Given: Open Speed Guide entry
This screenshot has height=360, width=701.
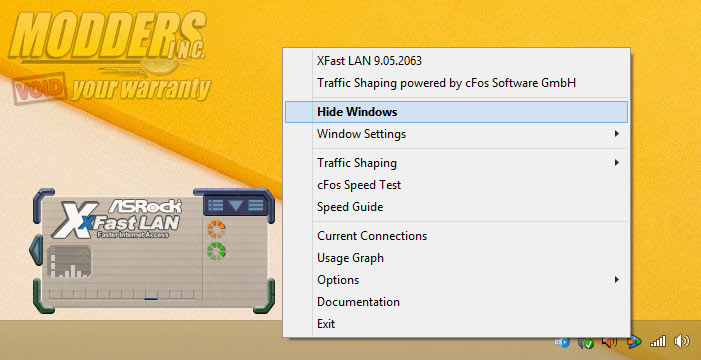Looking at the screenshot, I should click(456, 207).
